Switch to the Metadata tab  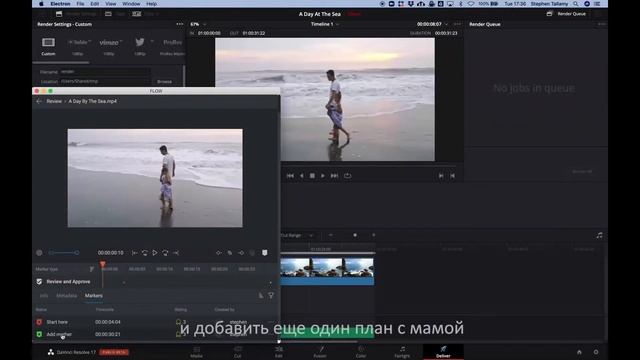click(66, 296)
